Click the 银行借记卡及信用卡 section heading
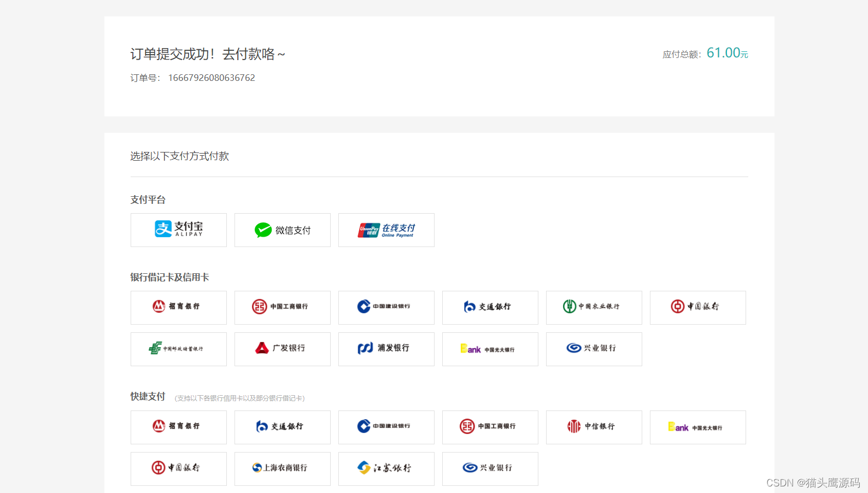Viewport: 868px width, 493px height. [x=169, y=277]
